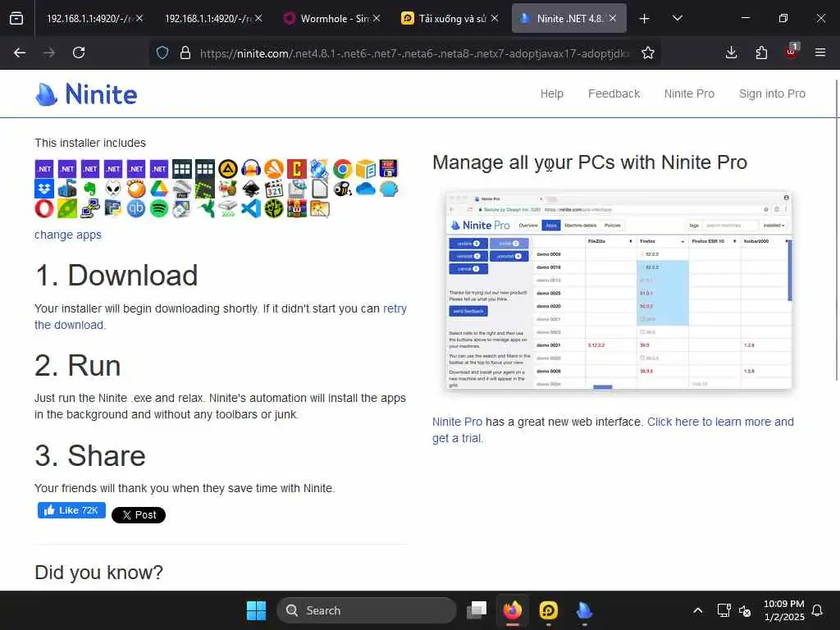Image resolution: width=840 pixels, height=630 pixels.
Task: Click the WinRAR books icon
Action: (x=297, y=209)
